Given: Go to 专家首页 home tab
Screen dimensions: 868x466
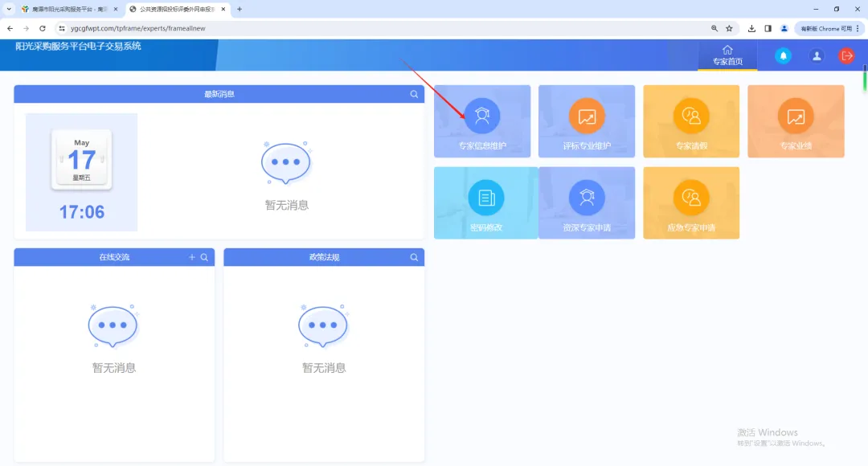Looking at the screenshot, I should [727, 55].
